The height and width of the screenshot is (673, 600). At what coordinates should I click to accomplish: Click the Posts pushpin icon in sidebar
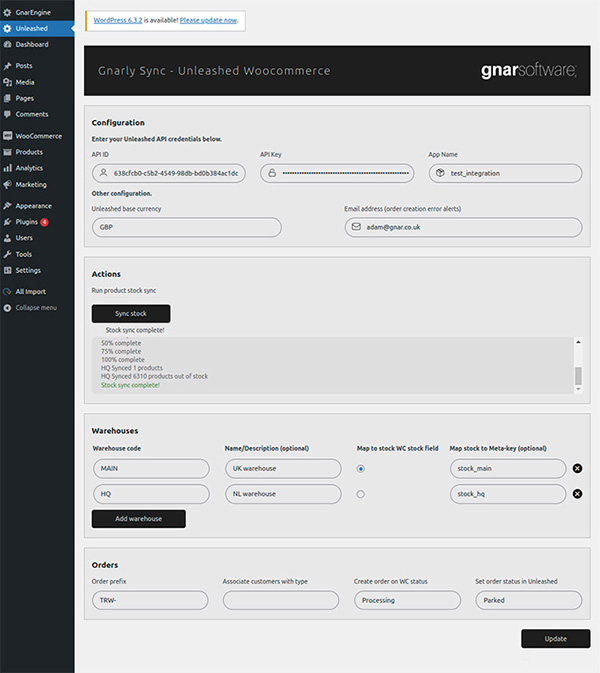pyautogui.click(x=8, y=65)
